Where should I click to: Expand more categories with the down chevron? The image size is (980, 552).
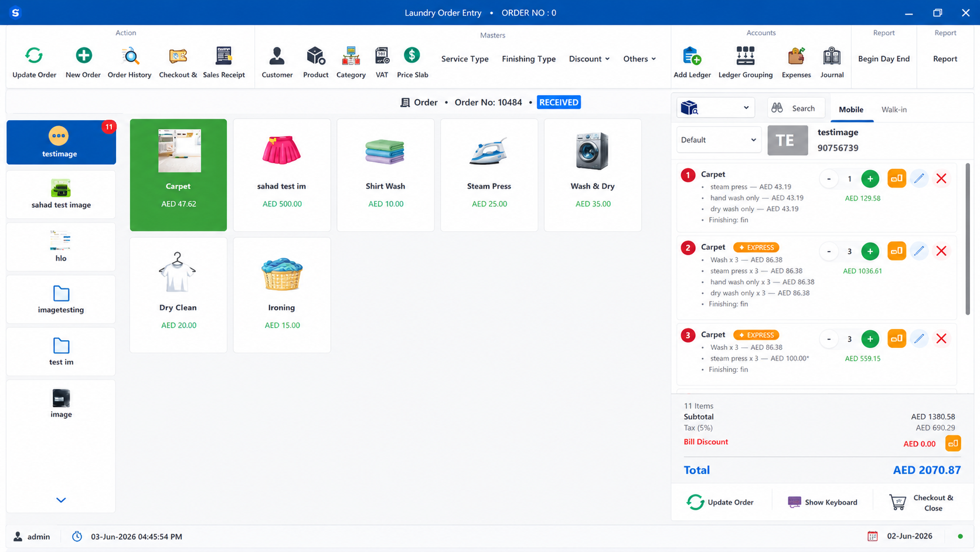(61, 500)
